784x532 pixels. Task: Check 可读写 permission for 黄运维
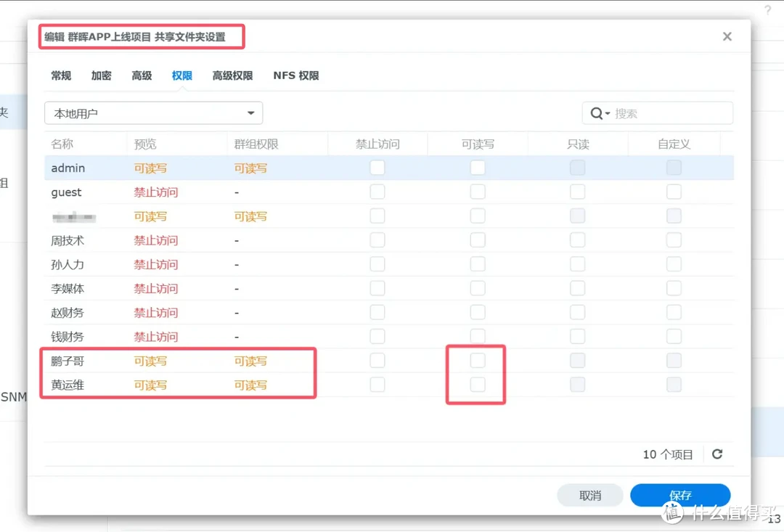point(476,385)
